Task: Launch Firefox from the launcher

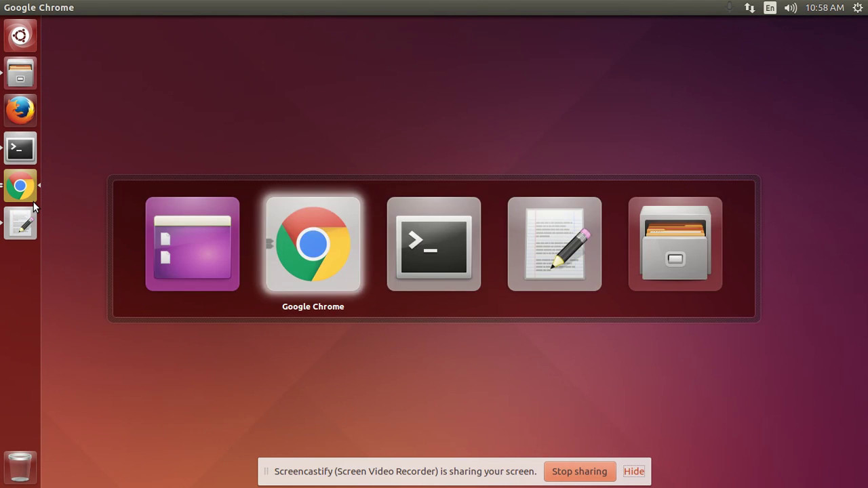Action: (x=20, y=110)
